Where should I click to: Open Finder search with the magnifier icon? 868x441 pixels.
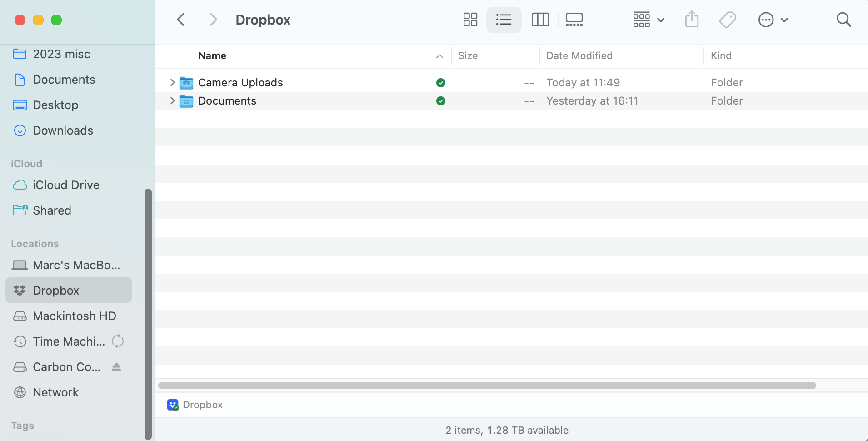pyautogui.click(x=843, y=20)
